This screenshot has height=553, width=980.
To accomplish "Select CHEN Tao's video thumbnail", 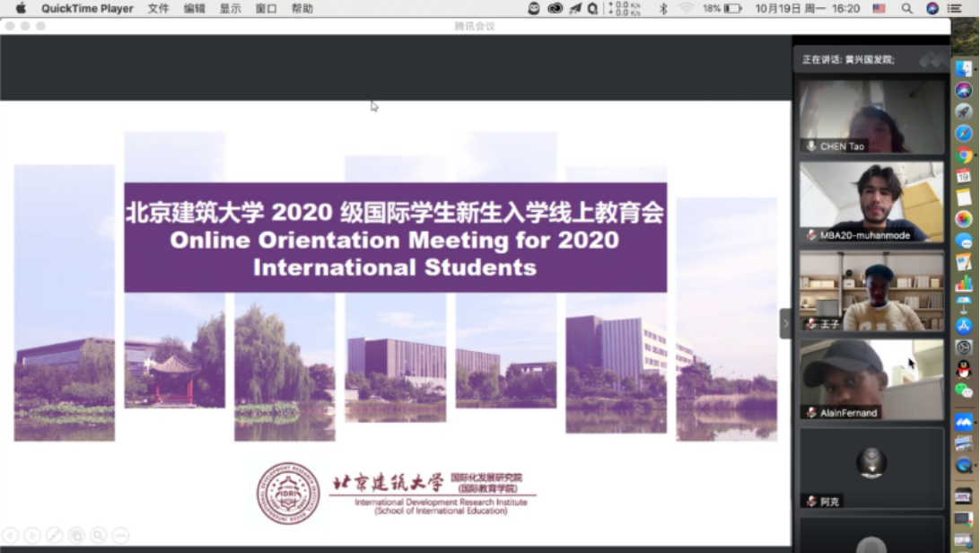I will point(871,117).
